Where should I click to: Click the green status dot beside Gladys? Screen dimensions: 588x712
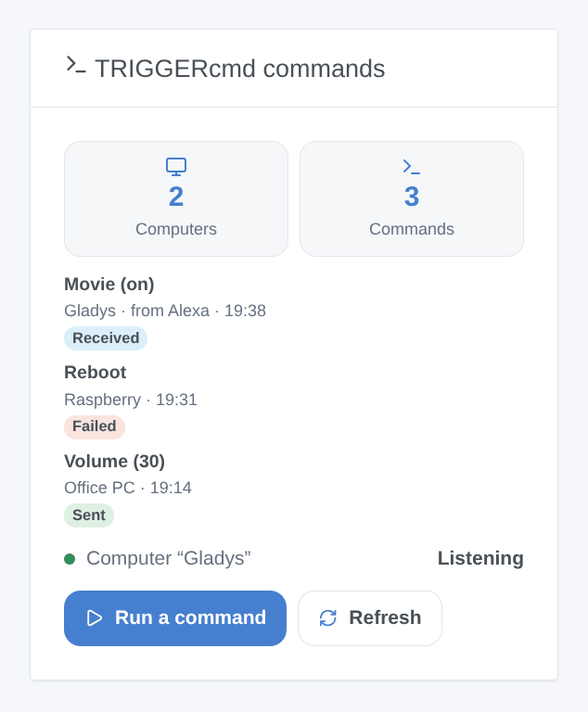pos(70,558)
